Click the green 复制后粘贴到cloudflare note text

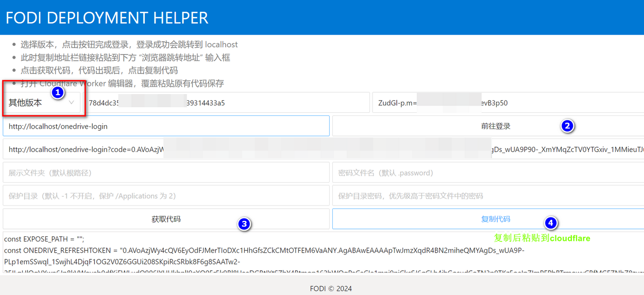(542, 238)
